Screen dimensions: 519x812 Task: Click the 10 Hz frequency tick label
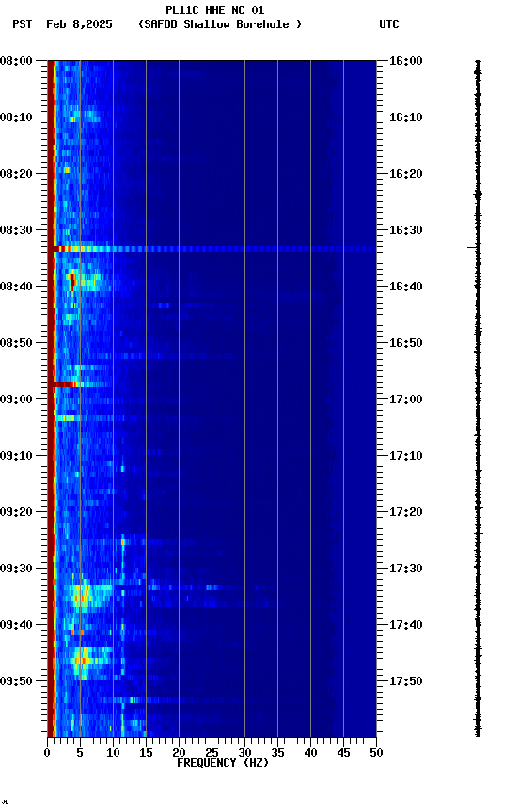pos(113,753)
